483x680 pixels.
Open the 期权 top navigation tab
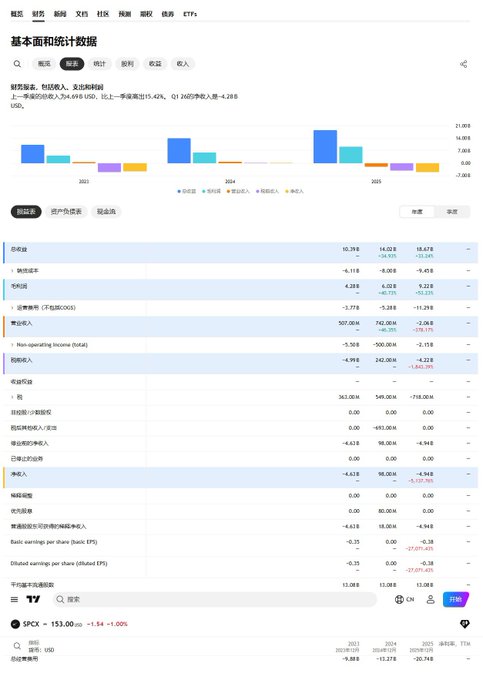pos(146,14)
